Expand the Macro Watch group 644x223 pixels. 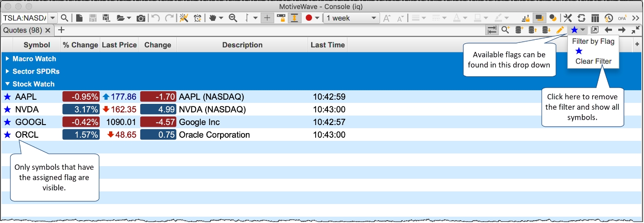tap(8, 59)
